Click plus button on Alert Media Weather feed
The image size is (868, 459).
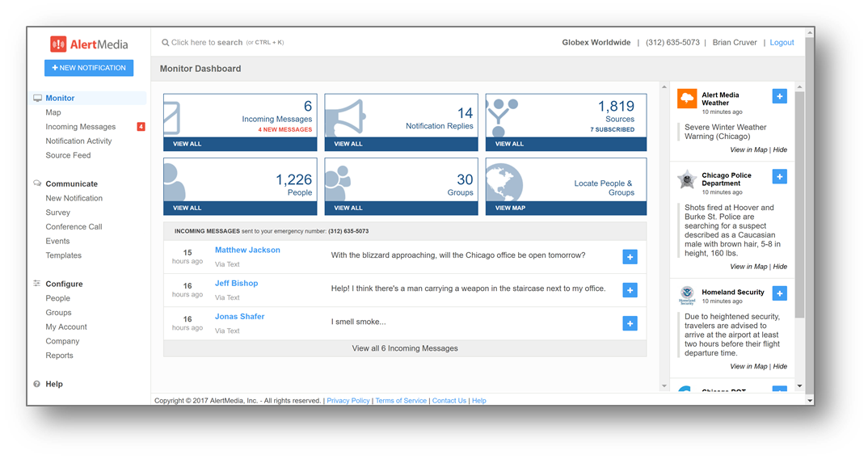click(x=779, y=96)
